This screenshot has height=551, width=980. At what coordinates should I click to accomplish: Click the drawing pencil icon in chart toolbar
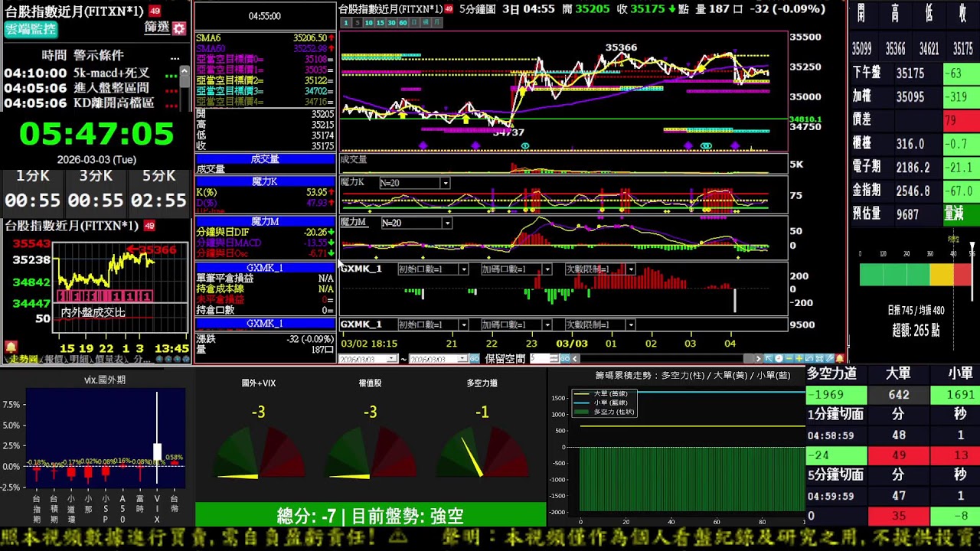pos(830,358)
